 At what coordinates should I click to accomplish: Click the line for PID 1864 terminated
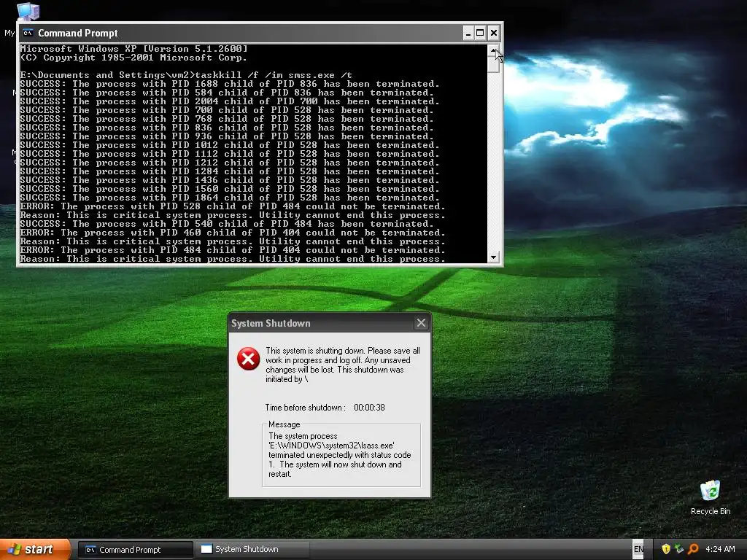pyautogui.click(x=230, y=198)
